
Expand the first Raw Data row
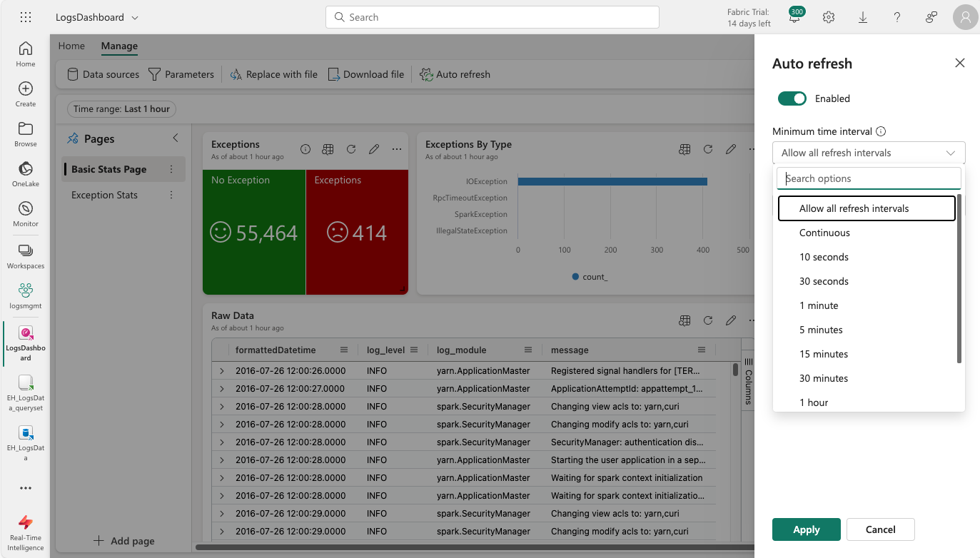coord(222,371)
